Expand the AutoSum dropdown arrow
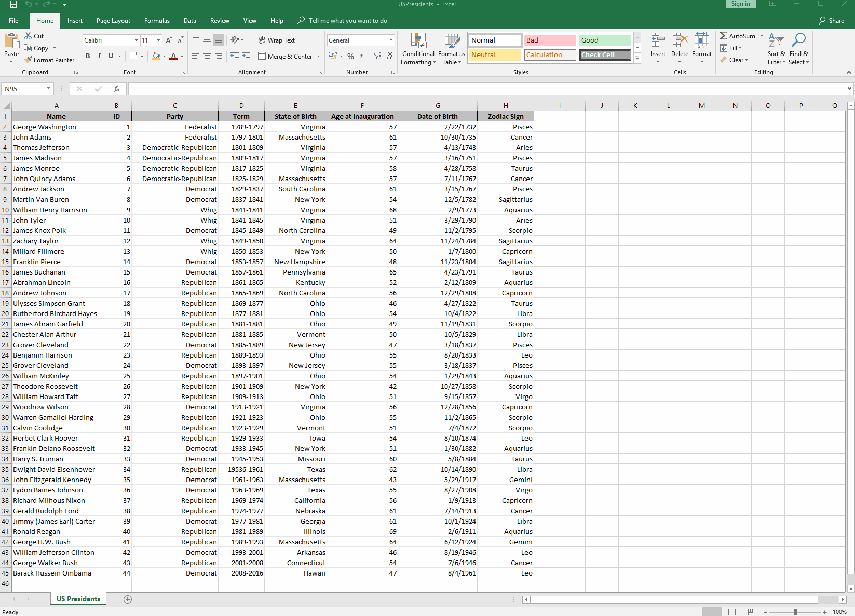The height and width of the screenshot is (616, 855). 762,36
